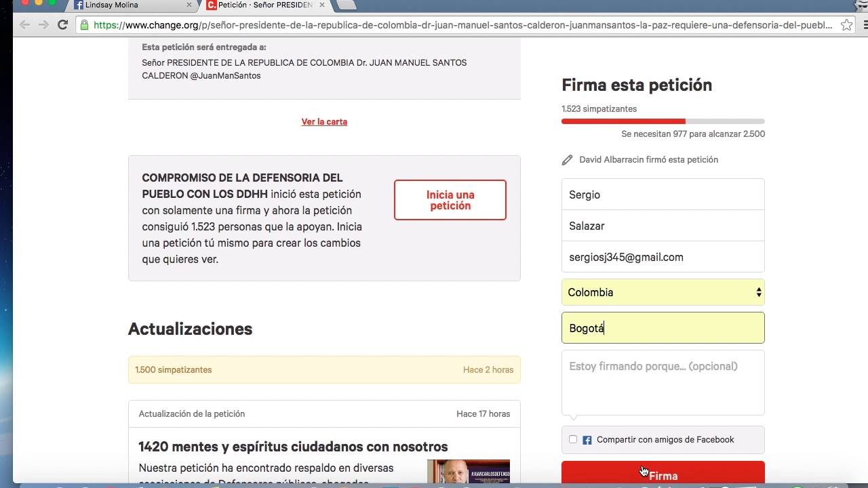Open the Ver la carta link
The height and width of the screenshot is (488, 868).
coord(324,122)
